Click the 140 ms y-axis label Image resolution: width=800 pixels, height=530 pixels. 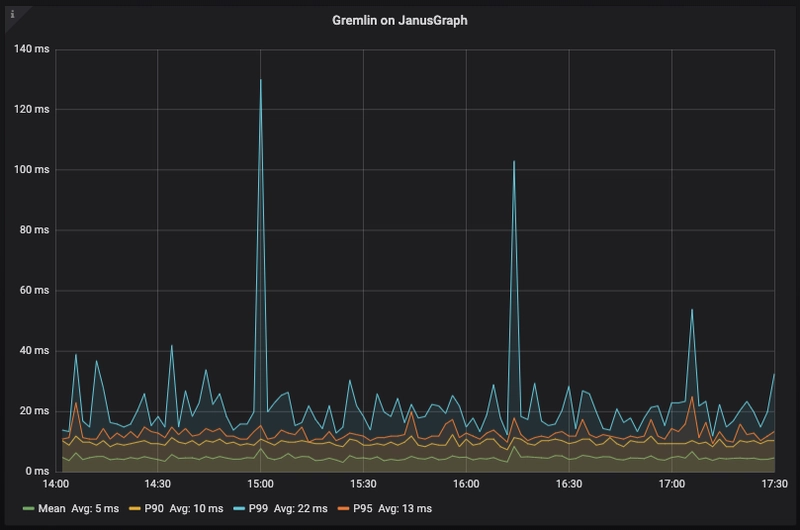point(33,49)
